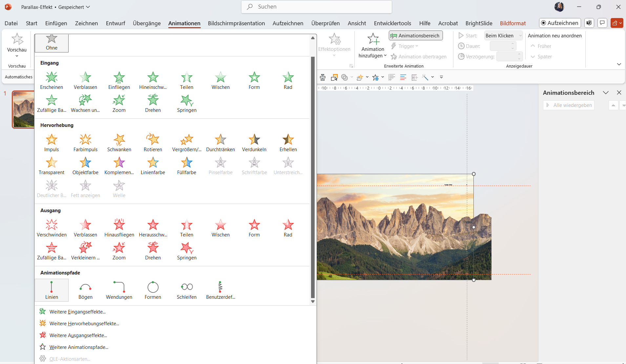
Task: Select the Linien motion path
Action: click(x=52, y=290)
